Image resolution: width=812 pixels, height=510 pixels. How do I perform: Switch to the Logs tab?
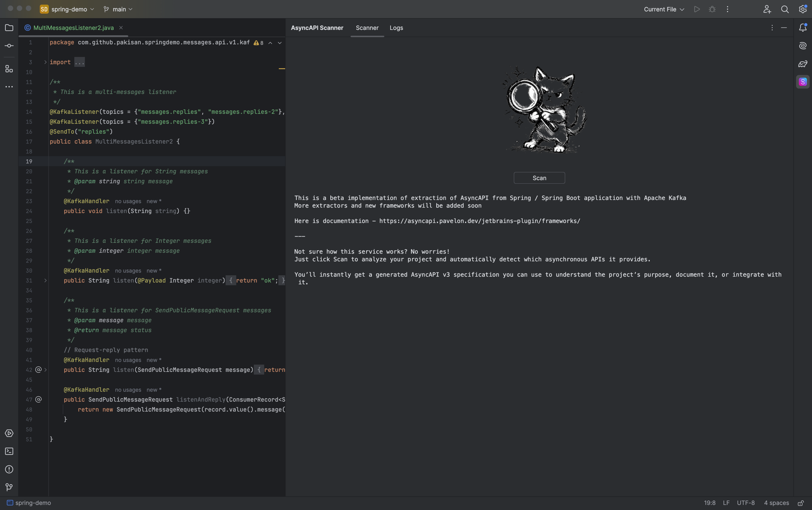[x=396, y=28]
